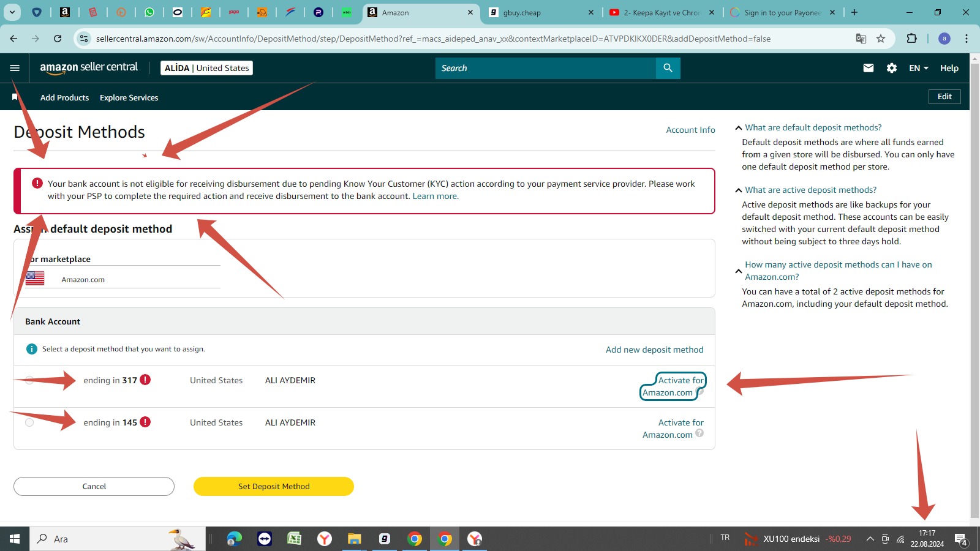This screenshot has height=551, width=980.
Task: Click the blue info icon in Bank Account
Action: coord(32,349)
